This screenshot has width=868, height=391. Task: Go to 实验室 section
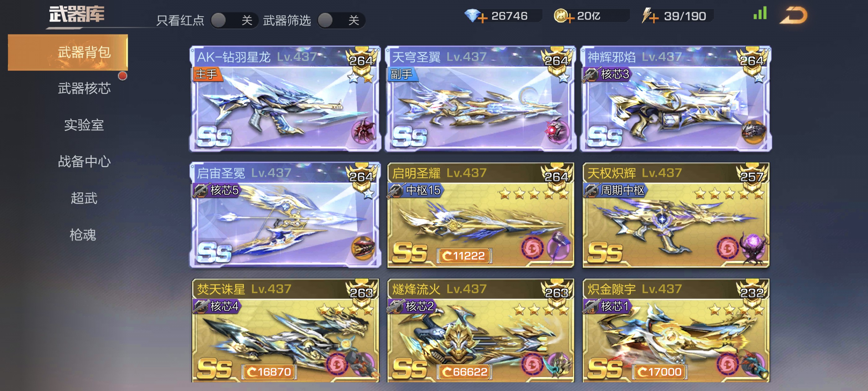(x=84, y=125)
